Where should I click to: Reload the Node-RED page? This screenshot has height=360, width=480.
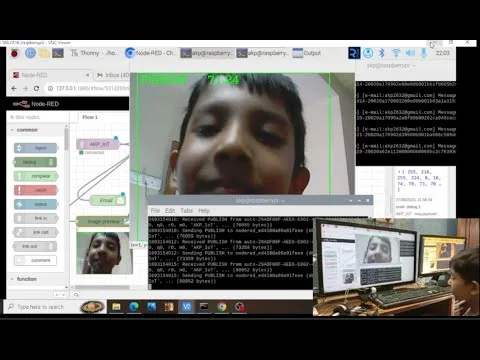36,88
